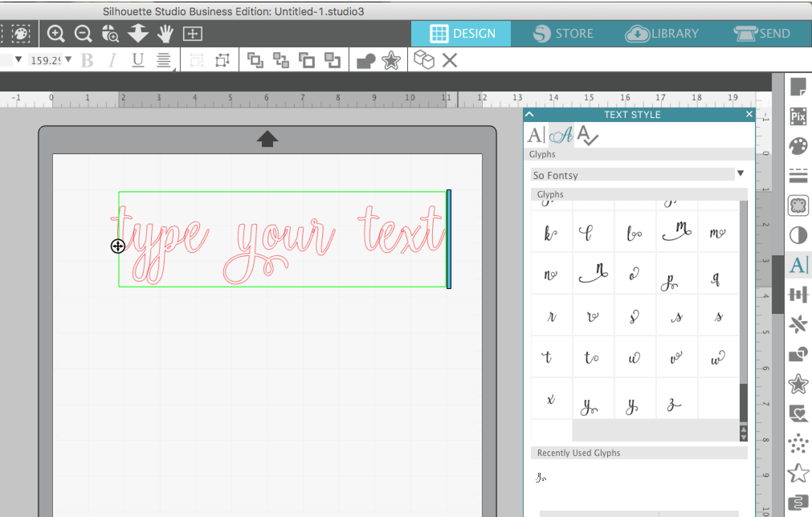Toggle Underline text formatting
Image resolution: width=812 pixels, height=517 pixels.
pos(138,61)
